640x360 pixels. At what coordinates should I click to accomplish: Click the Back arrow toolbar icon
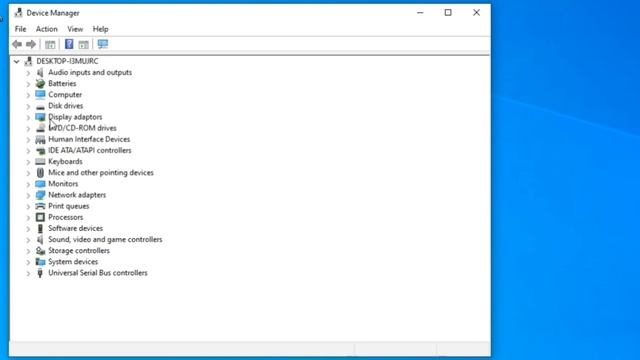click(17, 44)
